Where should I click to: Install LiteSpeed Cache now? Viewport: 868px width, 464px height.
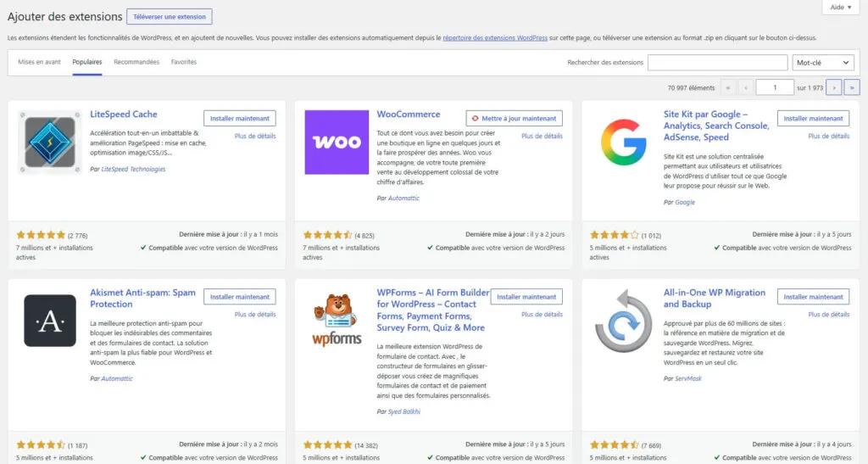click(x=240, y=119)
